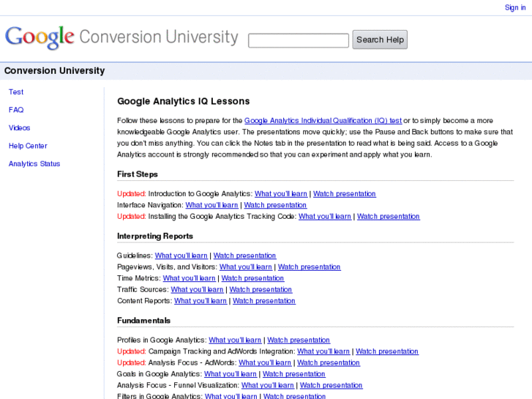Viewport: 532px width, 399px height.
Task: Open What you'll learn for Guidelines
Action: point(181,256)
